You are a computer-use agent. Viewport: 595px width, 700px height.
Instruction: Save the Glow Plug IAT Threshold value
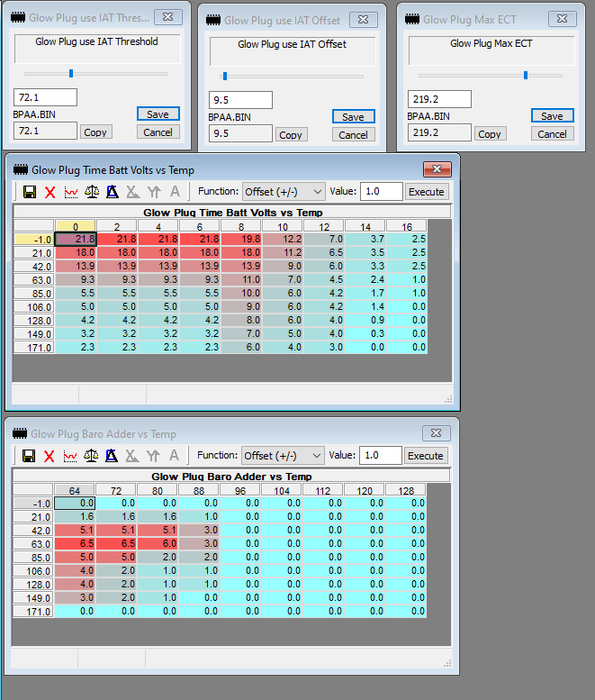click(158, 114)
